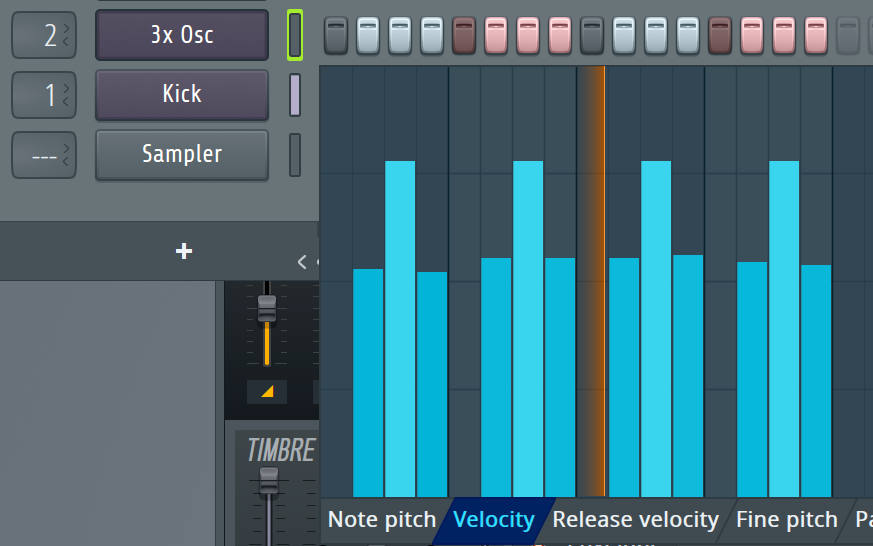The height and width of the screenshot is (546, 873).
Task: Add a new channel with the plus button
Action: [x=184, y=251]
